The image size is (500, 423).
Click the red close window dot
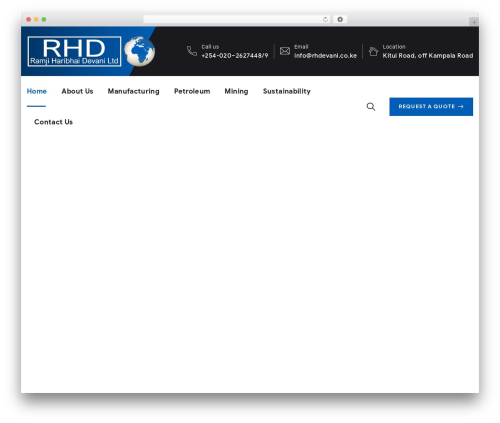(29, 20)
